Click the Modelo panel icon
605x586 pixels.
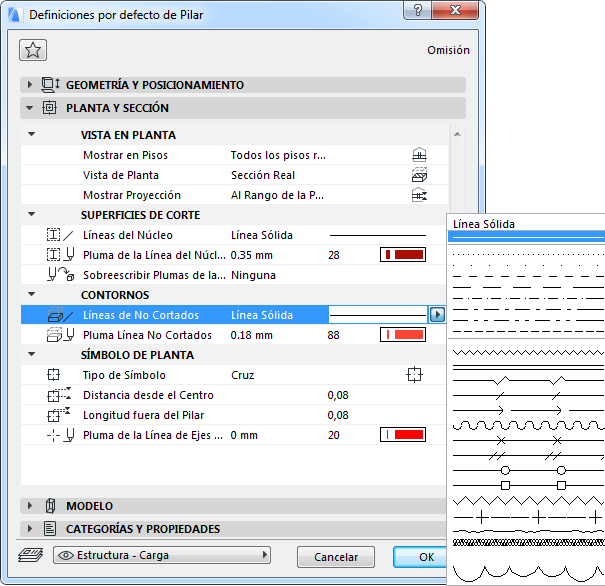50,506
